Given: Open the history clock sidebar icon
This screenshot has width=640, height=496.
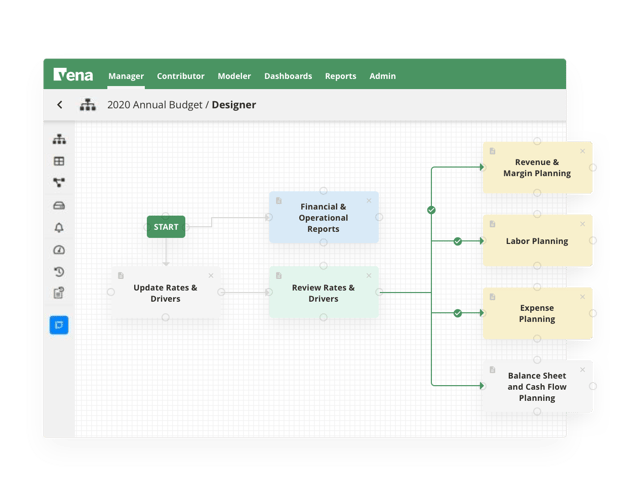Looking at the screenshot, I should pos(59,271).
